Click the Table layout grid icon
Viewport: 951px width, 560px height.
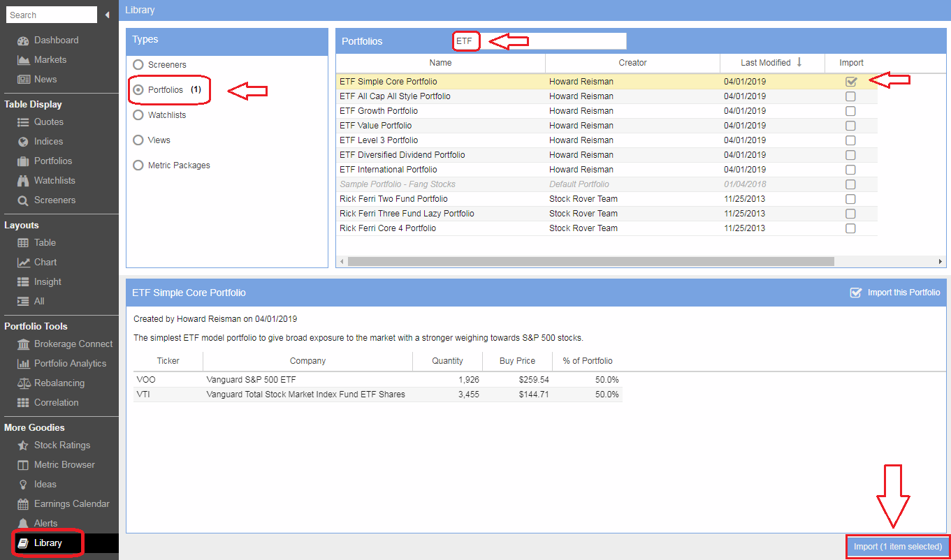[x=23, y=243]
